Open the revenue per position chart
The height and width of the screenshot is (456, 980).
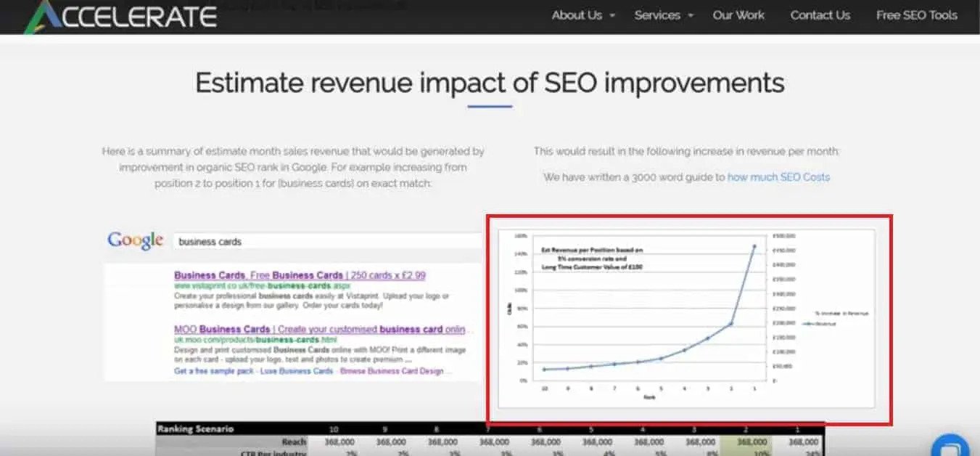click(x=687, y=319)
